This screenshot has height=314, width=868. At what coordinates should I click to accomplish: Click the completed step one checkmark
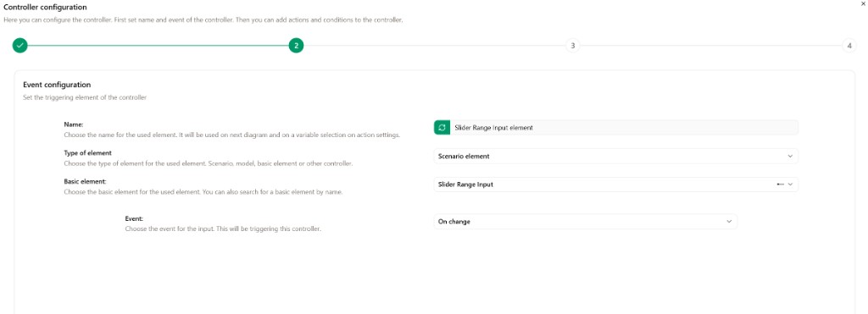[x=20, y=46]
